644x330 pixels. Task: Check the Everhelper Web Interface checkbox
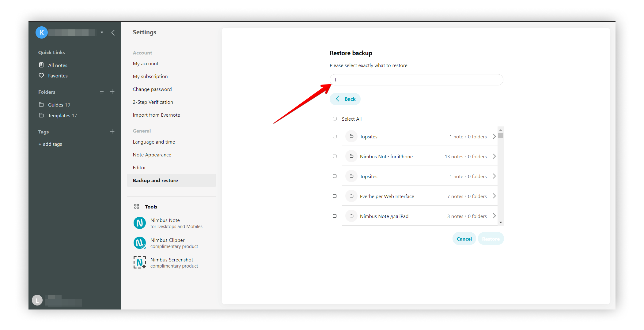pos(335,196)
